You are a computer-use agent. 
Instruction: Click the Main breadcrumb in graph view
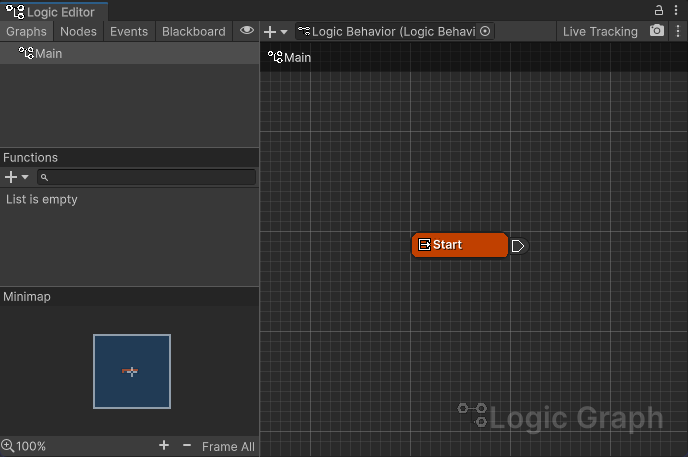pos(290,57)
